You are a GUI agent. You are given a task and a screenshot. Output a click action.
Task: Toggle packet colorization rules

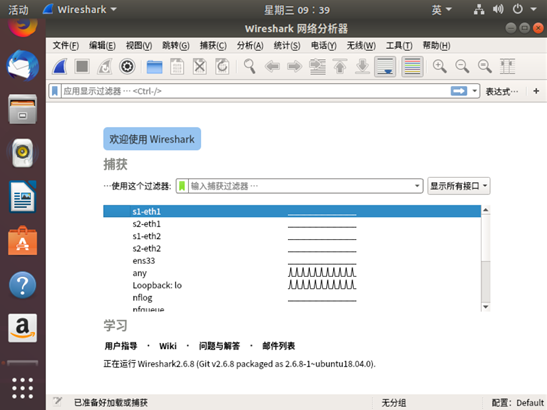pos(412,66)
